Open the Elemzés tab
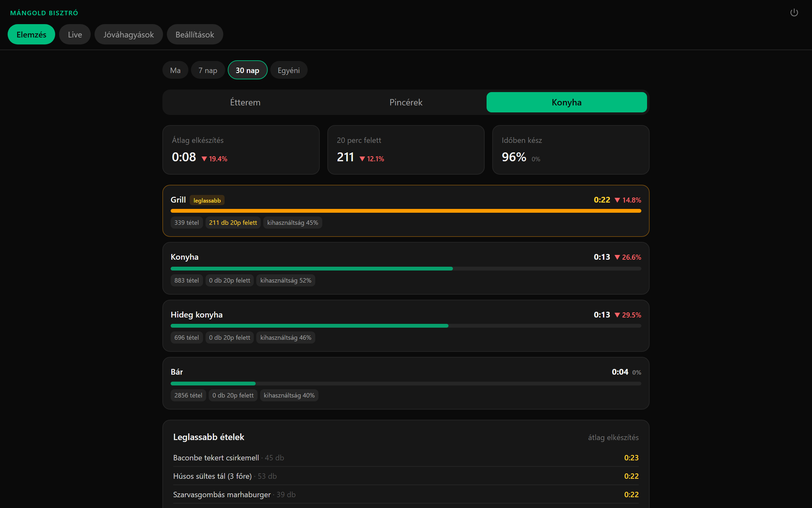Screen dimensions: 812x508 coord(31,34)
